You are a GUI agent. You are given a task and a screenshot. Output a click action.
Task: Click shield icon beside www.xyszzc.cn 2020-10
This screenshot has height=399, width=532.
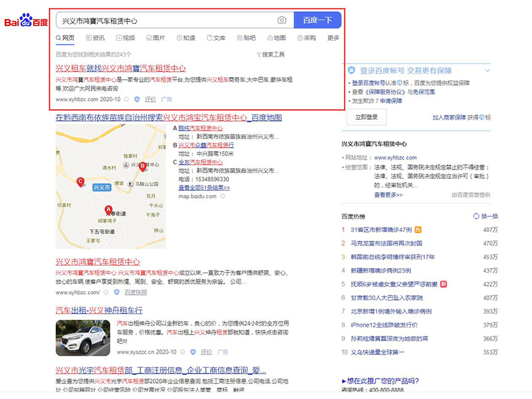click(x=193, y=352)
